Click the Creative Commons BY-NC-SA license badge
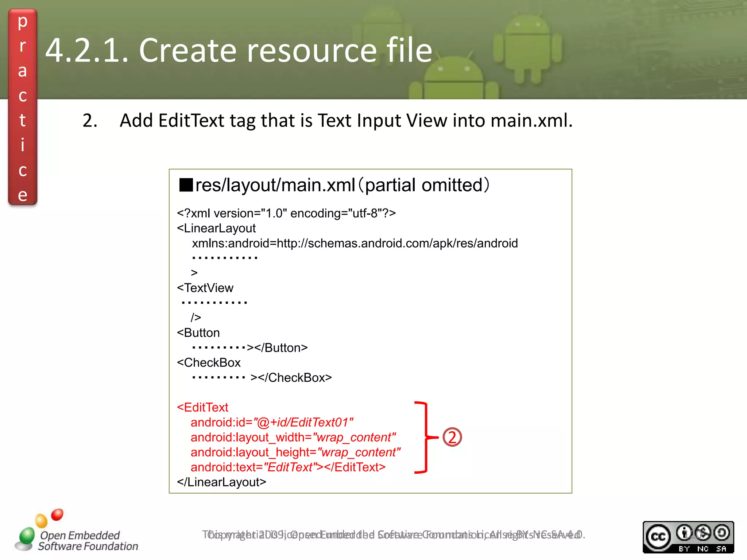The image size is (747, 560). (688, 537)
